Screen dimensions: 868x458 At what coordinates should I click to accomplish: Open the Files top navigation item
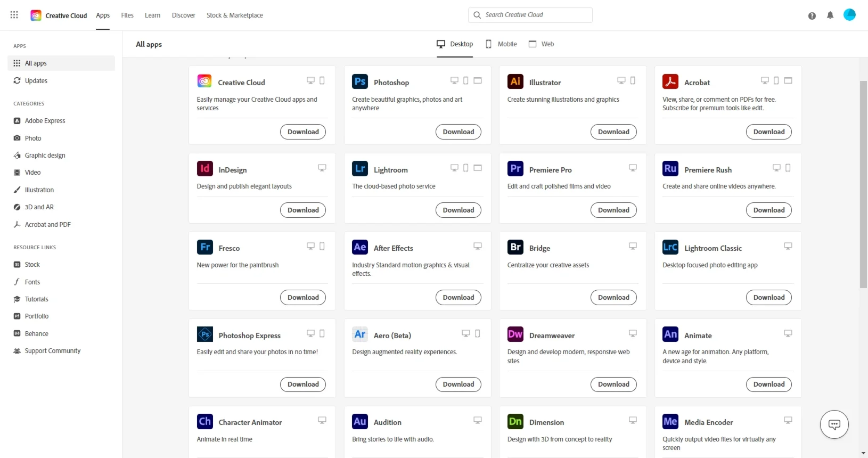[127, 15]
